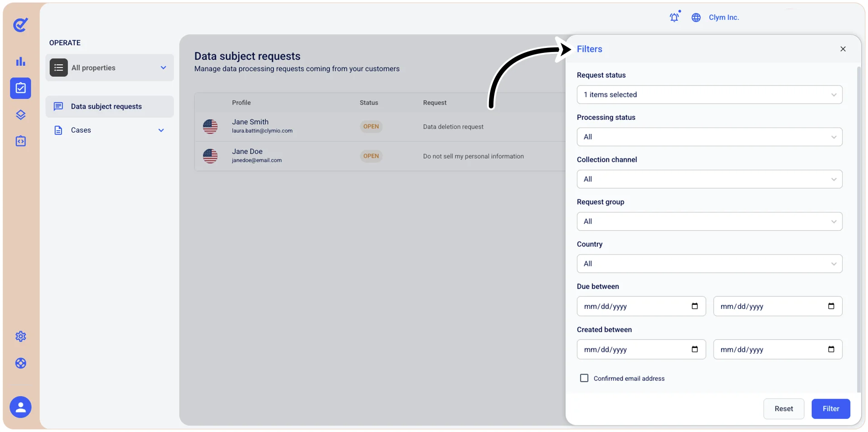Expand the All properties selector
The width and height of the screenshot is (868, 432).
coord(109,68)
